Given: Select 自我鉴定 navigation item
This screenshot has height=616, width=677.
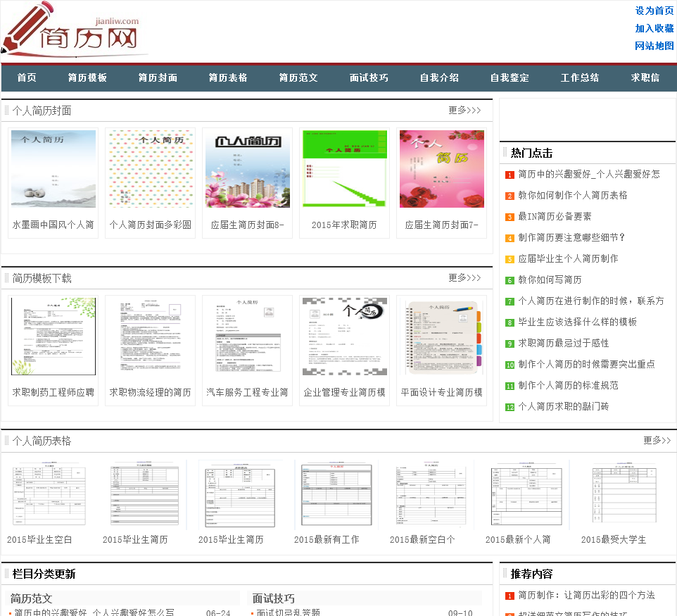Looking at the screenshot, I should point(510,77).
